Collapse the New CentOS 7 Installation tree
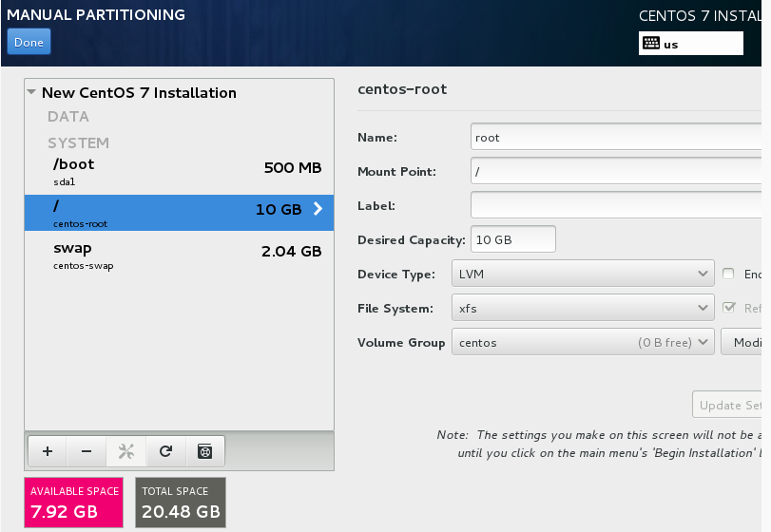This screenshot has width=771, height=532. (32, 93)
